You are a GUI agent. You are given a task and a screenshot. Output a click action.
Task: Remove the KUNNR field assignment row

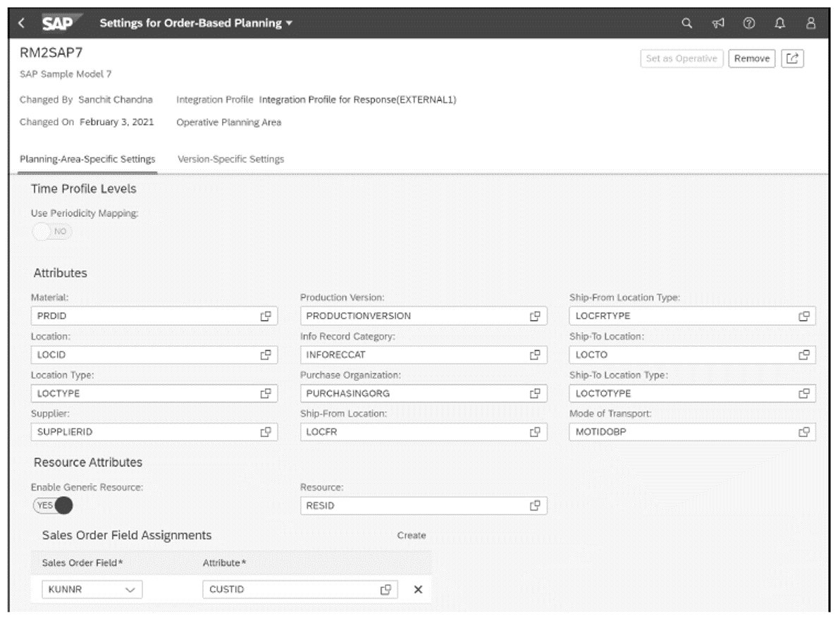417,589
